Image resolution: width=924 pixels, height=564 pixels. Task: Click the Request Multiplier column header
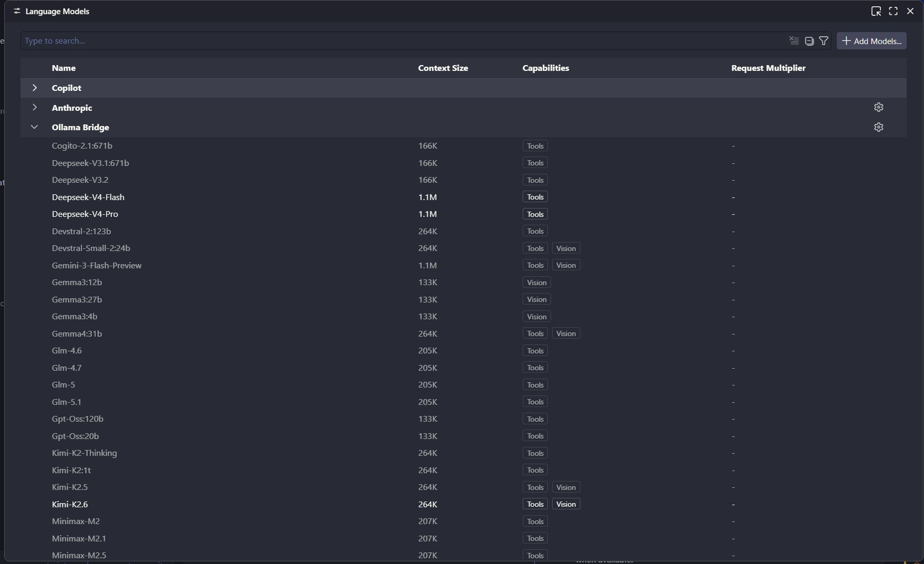point(768,68)
